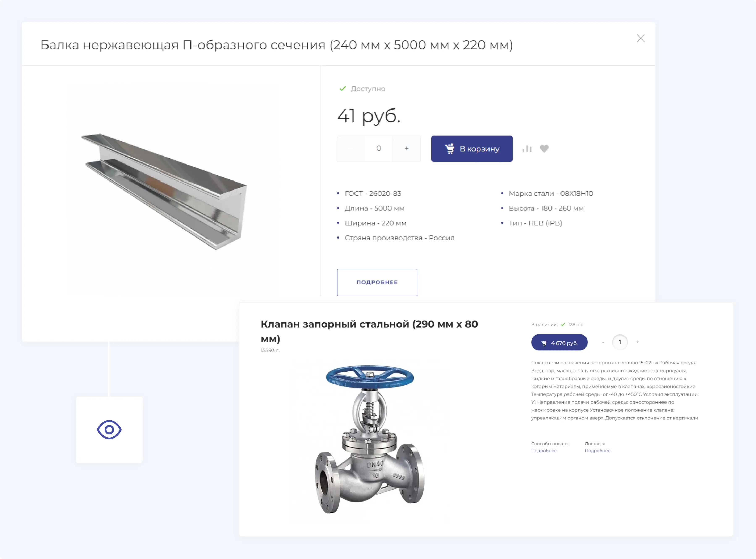756x559 pixels.
Task: Open Подробнее link under Доставка
Action: 597,450
